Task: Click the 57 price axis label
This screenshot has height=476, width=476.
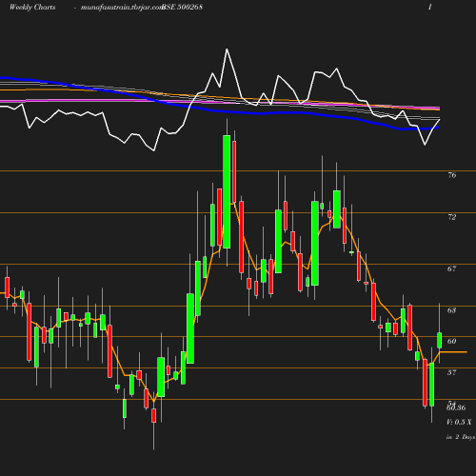Action: [451, 372]
